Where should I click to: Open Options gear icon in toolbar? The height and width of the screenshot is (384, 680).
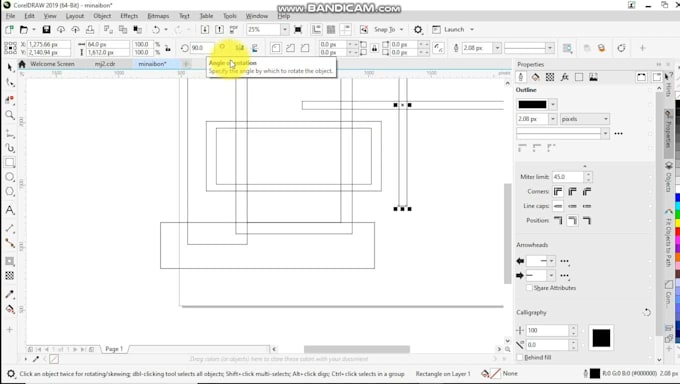tap(418, 30)
